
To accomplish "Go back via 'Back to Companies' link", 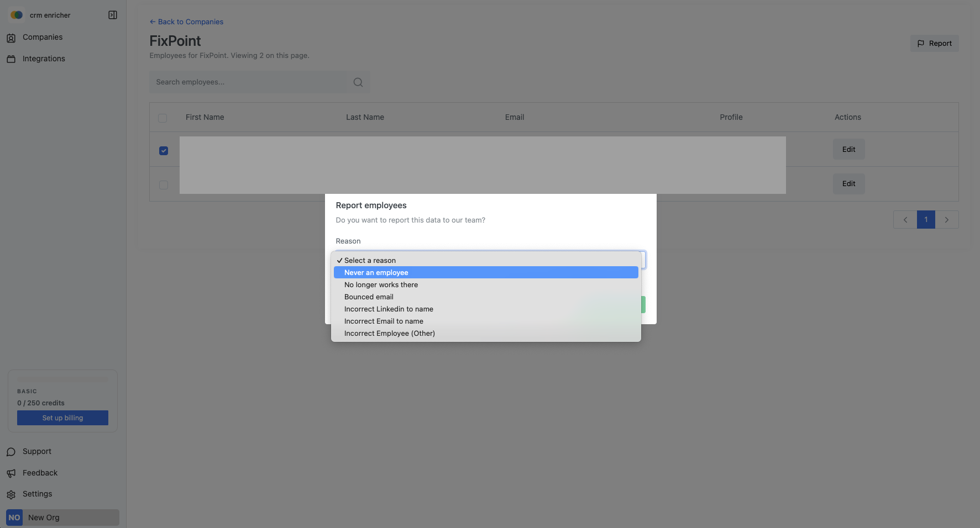I will pyautogui.click(x=186, y=22).
